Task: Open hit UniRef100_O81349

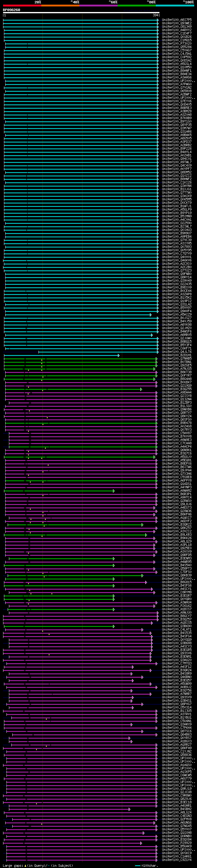Action: (x=177, y=26)
